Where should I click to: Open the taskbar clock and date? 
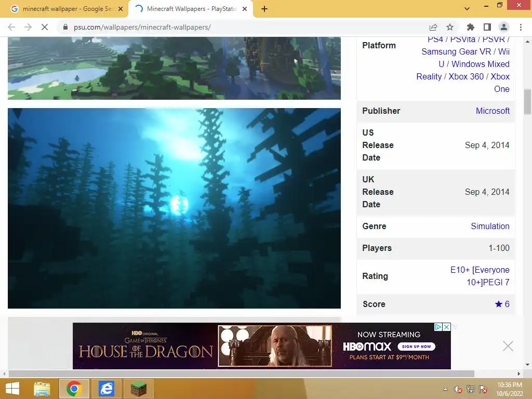coord(509,389)
